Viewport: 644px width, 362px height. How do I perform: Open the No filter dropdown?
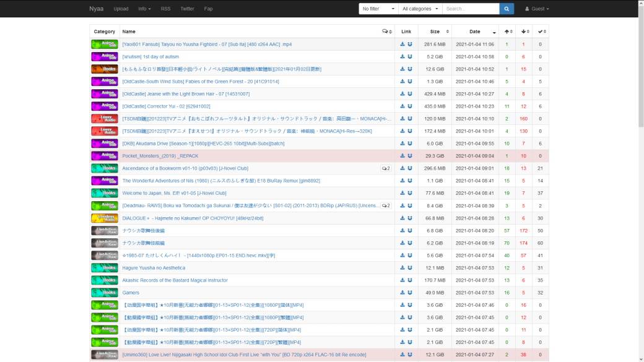[x=378, y=9]
